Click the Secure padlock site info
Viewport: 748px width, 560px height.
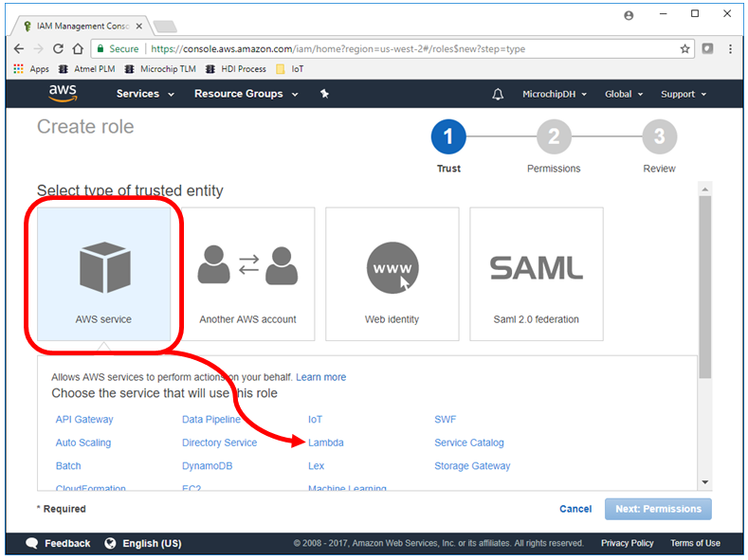(118, 48)
